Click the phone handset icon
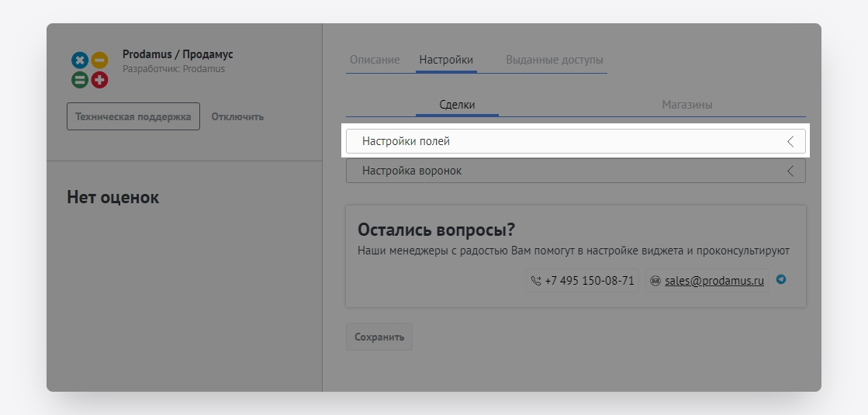The width and height of the screenshot is (868, 415). [535, 281]
